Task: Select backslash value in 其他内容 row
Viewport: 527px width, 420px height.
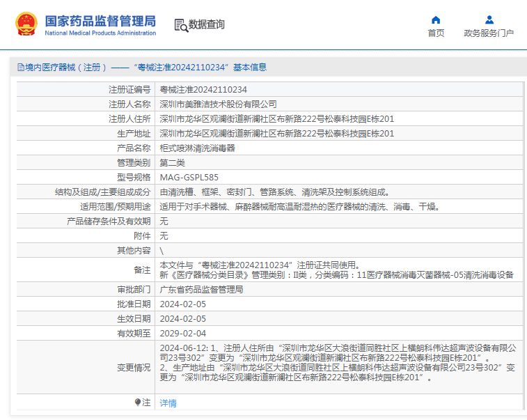Action: click(162, 251)
